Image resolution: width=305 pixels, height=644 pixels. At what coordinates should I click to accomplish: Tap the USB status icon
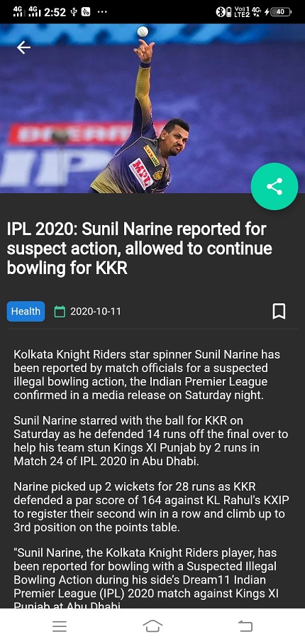point(74,12)
